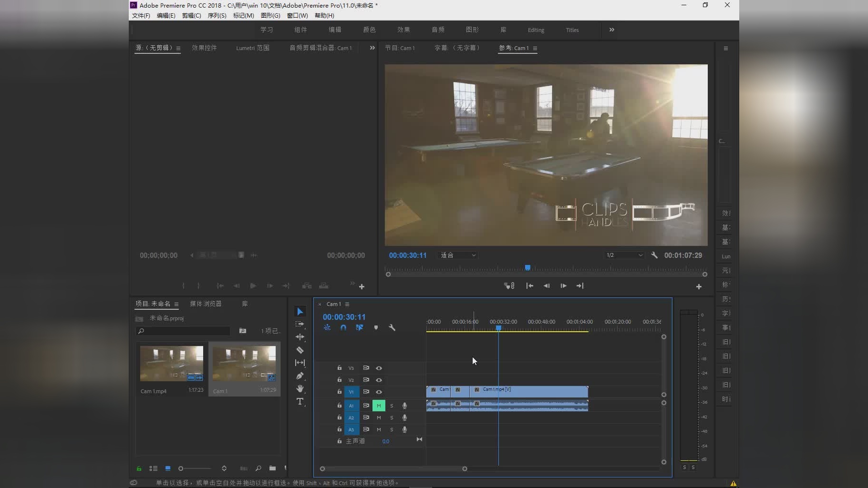This screenshot has width=868, height=488.
Task: Switch project panel to icon view
Action: click(x=168, y=468)
